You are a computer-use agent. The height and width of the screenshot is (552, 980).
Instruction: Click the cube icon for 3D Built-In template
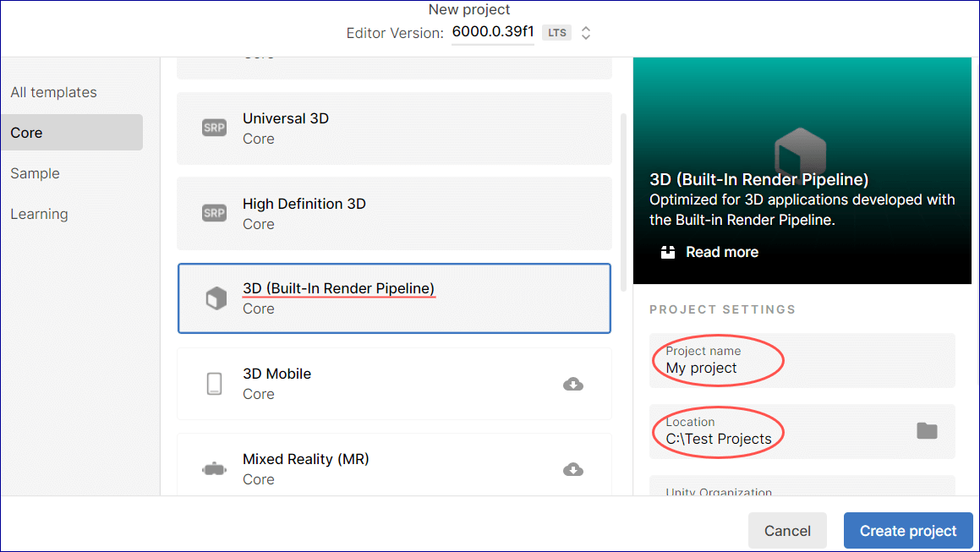pos(216,298)
